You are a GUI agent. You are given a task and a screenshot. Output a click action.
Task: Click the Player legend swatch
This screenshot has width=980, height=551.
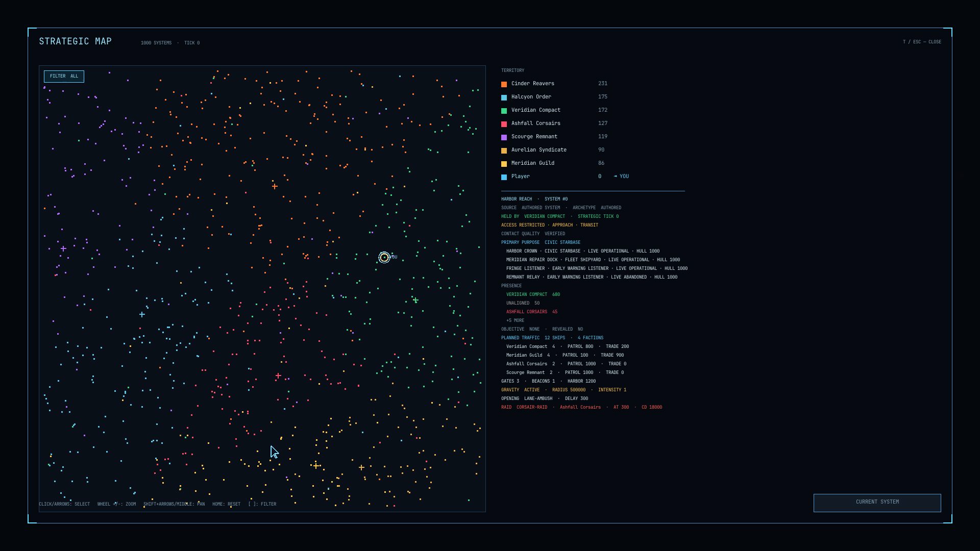coord(504,177)
